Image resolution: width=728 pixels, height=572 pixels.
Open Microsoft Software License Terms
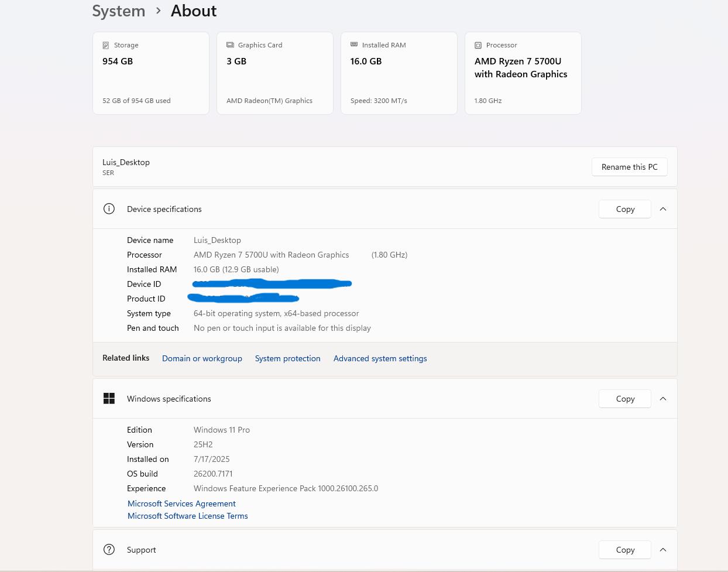187,516
